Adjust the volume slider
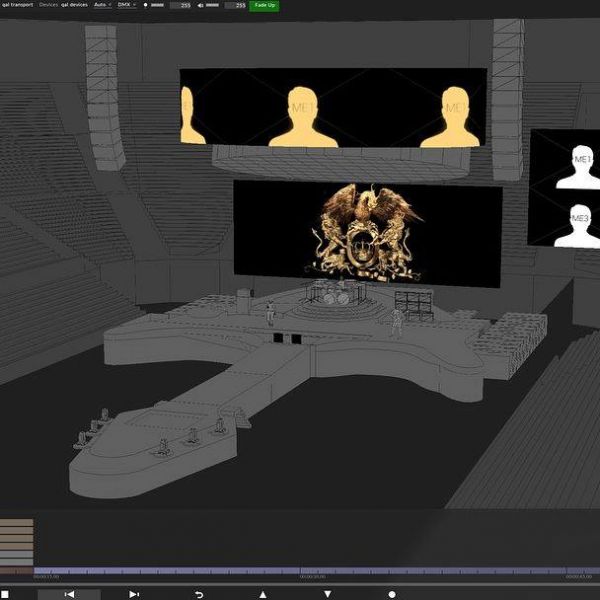600x600 pixels. pos(212,5)
